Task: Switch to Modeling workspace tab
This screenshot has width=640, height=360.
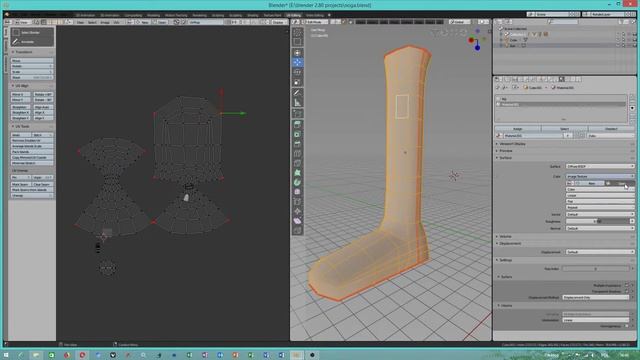Action: (x=153, y=15)
